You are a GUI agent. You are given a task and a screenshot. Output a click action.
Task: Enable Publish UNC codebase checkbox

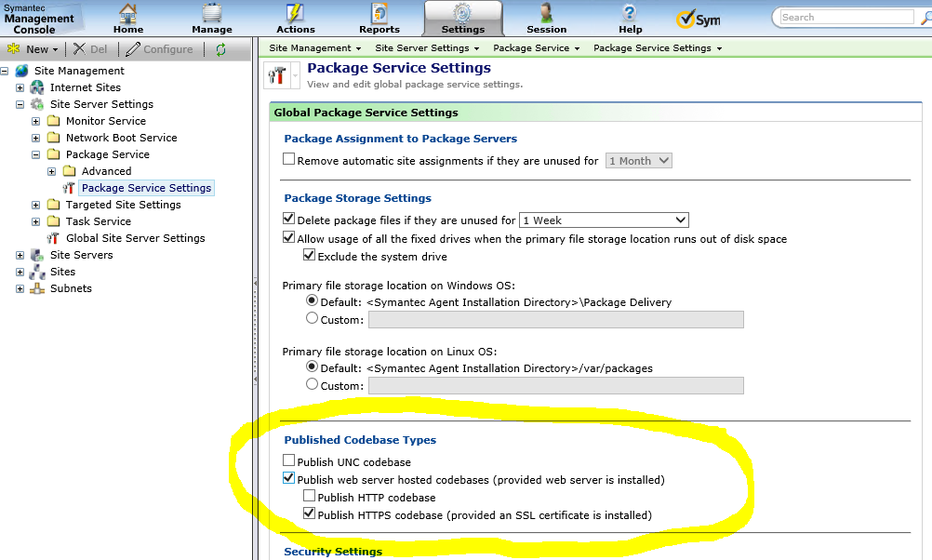[x=289, y=460]
